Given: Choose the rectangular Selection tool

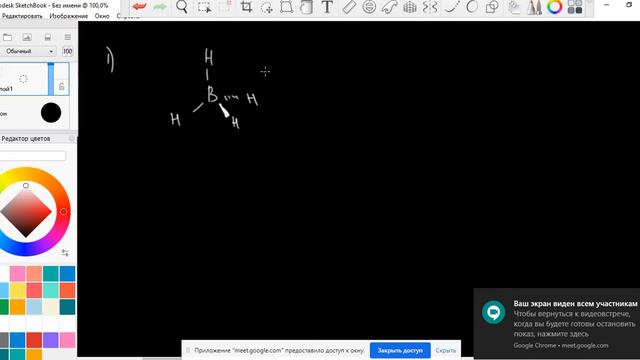Looking at the screenshot, I should pos(204,7).
